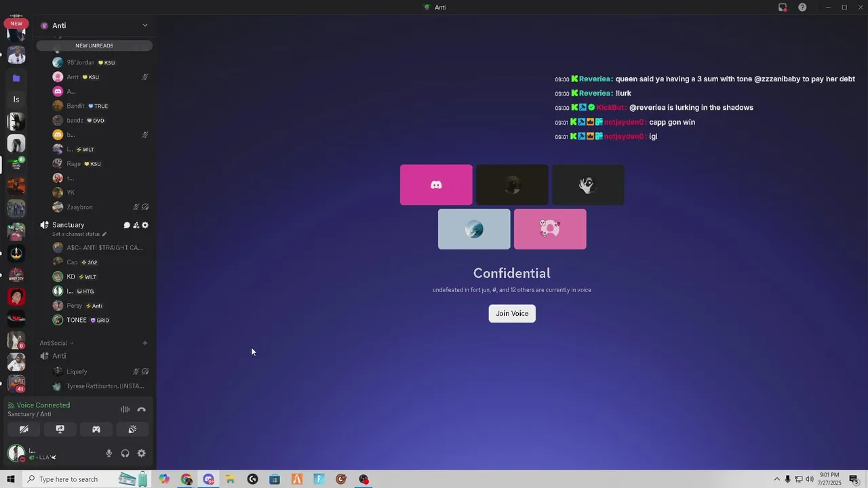Click voice user bandz OVO
The width and height of the screenshot is (868, 488).
point(102,120)
